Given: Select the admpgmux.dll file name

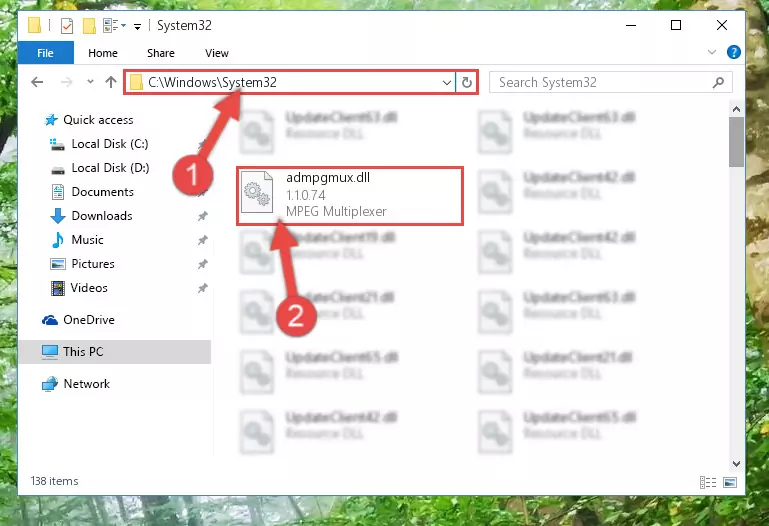Looking at the screenshot, I should click(328, 177).
